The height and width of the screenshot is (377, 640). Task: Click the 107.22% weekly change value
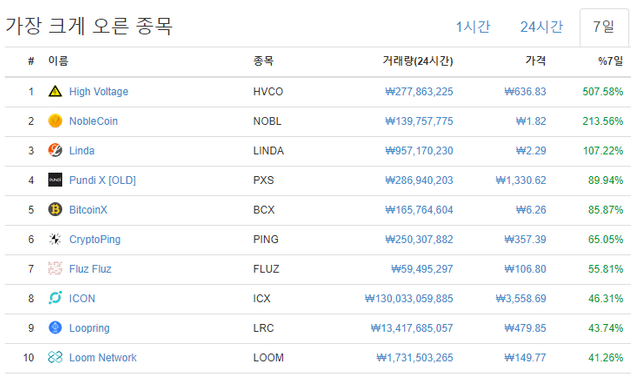pos(602,151)
